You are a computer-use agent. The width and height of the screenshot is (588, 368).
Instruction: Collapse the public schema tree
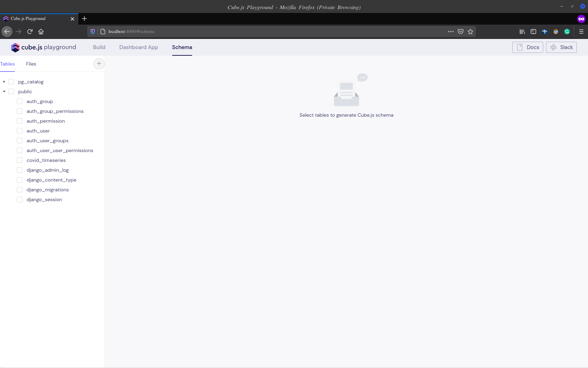pyautogui.click(x=4, y=91)
